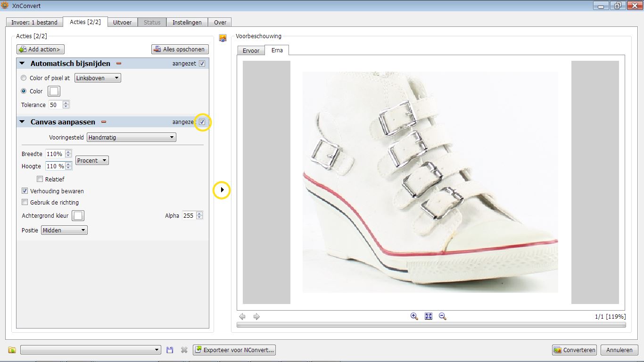Open the Uitvoer tab

click(x=122, y=23)
